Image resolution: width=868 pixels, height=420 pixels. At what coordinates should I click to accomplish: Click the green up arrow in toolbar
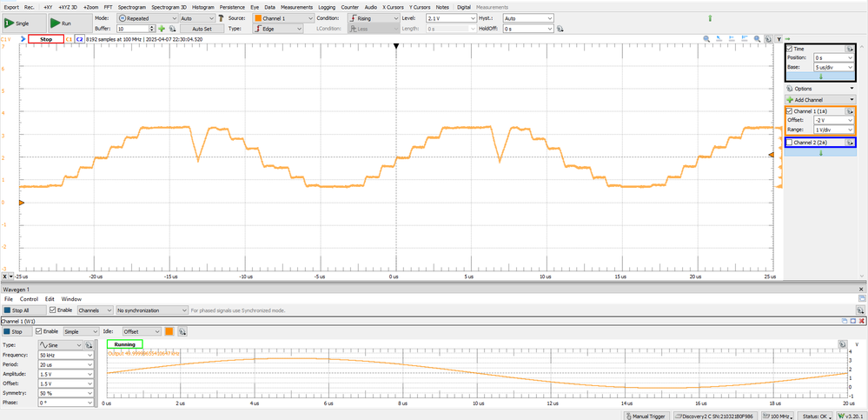coord(710,18)
